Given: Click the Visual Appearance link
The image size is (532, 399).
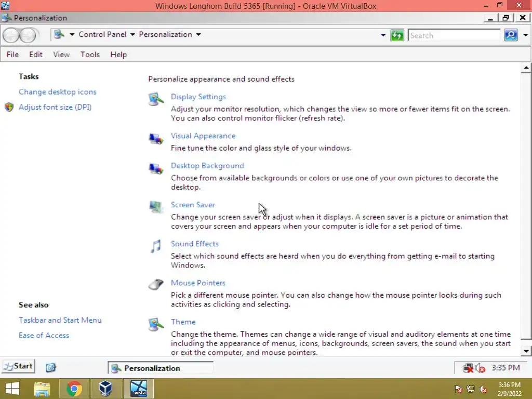Looking at the screenshot, I should tap(203, 136).
